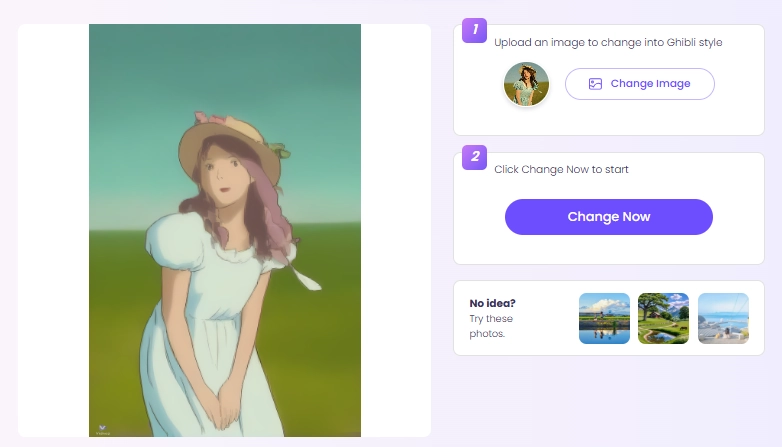Select the 'Upload an image to change into Ghibli style' text
Image resolution: width=782 pixels, height=447 pixels.
[608, 42]
